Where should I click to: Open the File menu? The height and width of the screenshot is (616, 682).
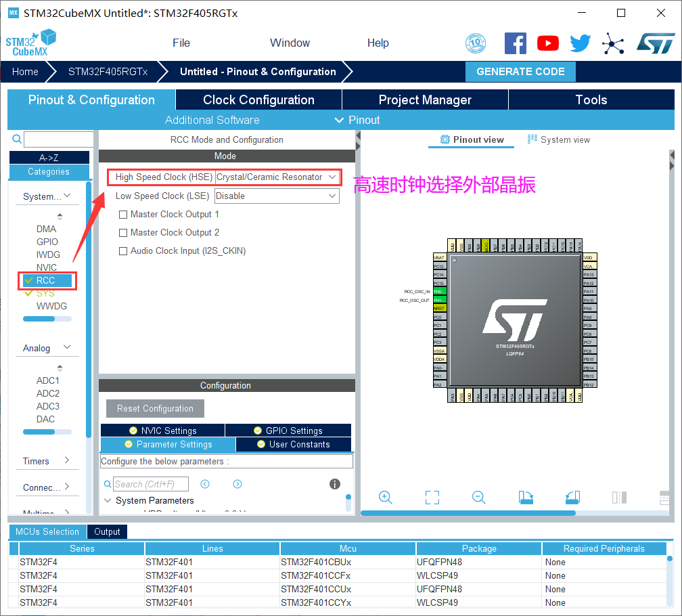click(x=181, y=43)
